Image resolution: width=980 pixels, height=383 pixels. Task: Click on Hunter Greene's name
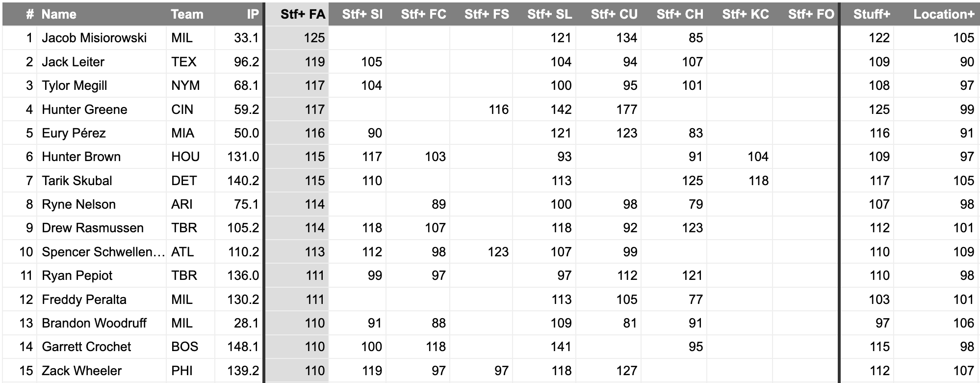tap(84, 109)
